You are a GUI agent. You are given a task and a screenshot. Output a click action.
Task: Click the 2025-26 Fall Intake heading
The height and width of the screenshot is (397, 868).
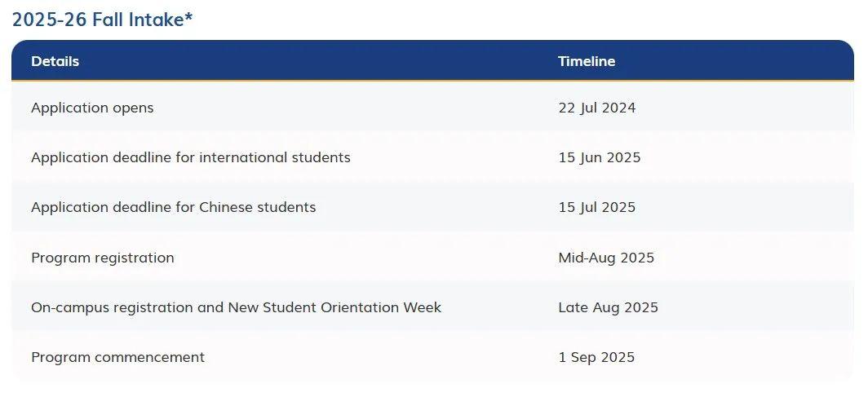pos(103,20)
